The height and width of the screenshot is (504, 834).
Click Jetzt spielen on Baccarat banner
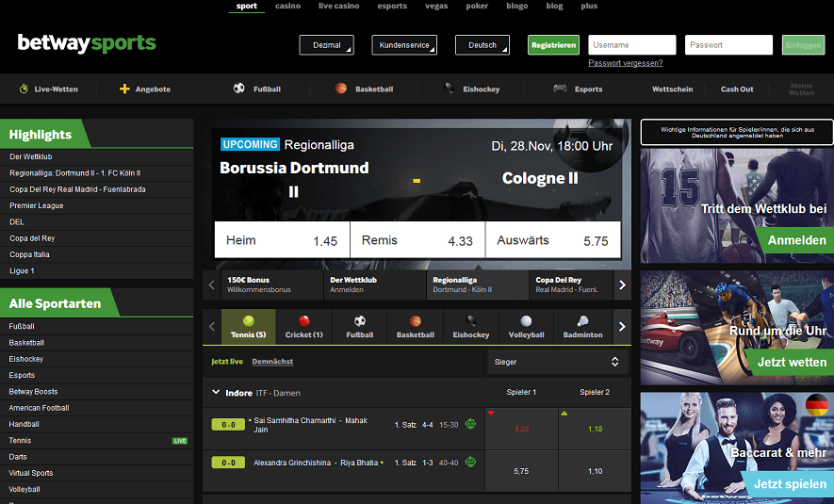[x=790, y=484]
